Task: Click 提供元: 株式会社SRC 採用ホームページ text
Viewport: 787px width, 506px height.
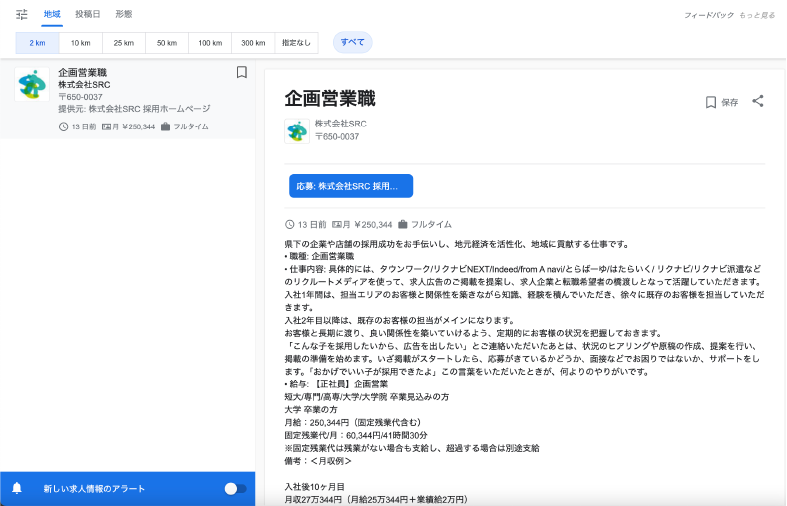Action: click(x=134, y=109)
